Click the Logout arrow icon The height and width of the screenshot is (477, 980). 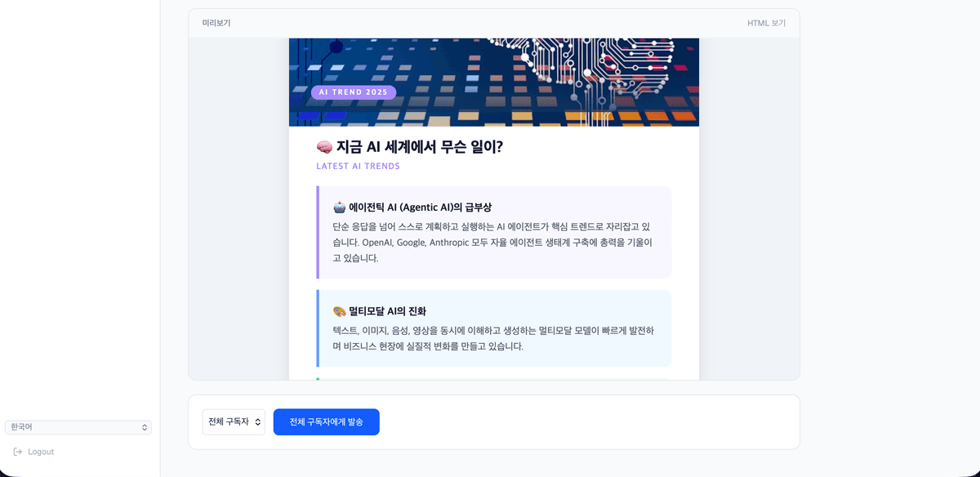click(x=18, y=452)
